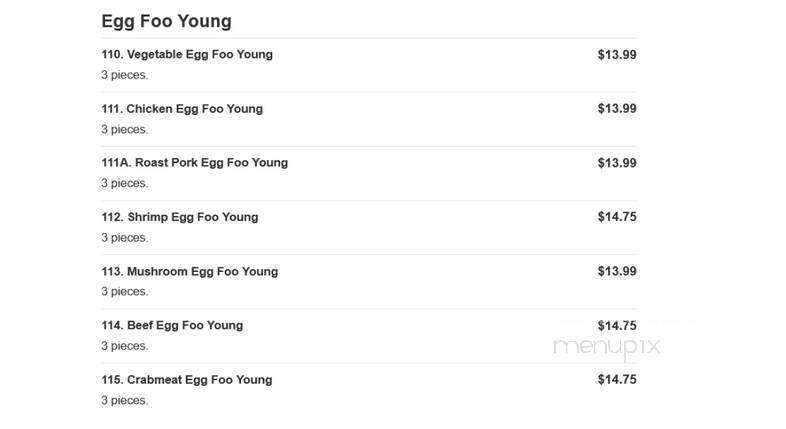
Task: Pick 114. Beef Egg Foo Young item
Action: (x=172, y=325)
